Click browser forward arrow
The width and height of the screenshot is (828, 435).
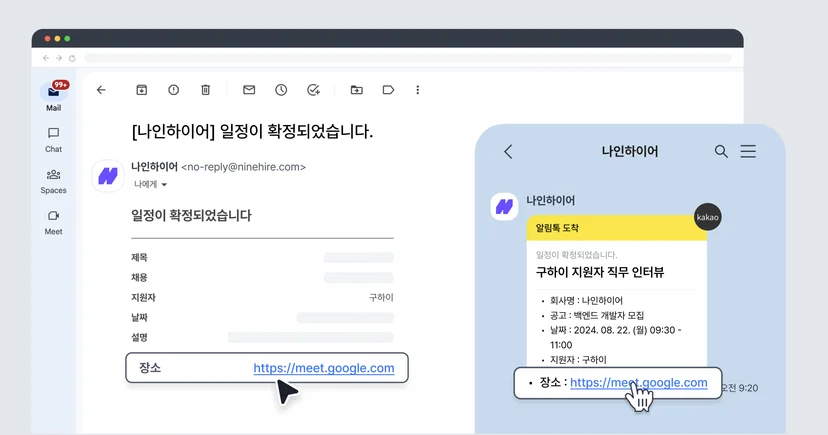point(59,58)
